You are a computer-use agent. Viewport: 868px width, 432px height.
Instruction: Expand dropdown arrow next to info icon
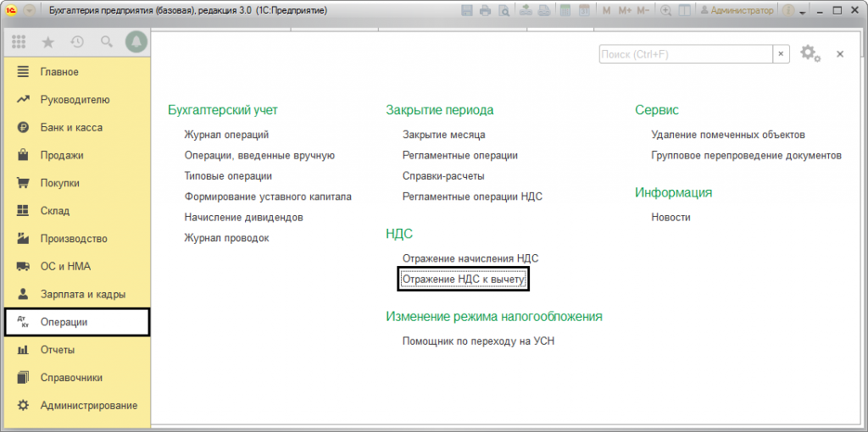pyautogui.click(x=802, y=11)
